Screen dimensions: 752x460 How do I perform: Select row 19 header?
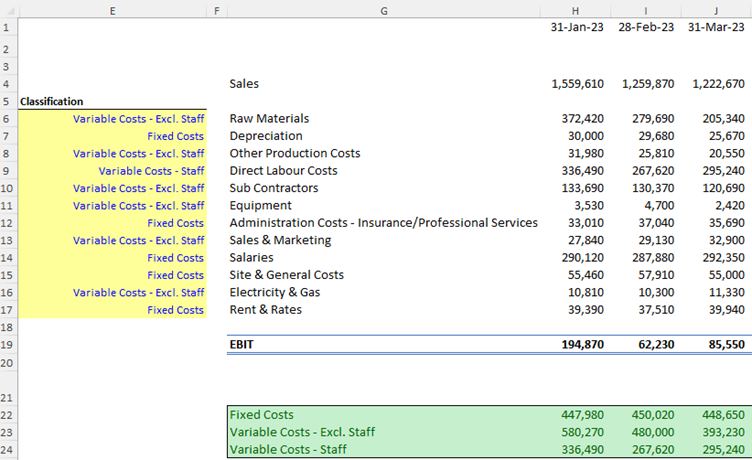[8, 345]
